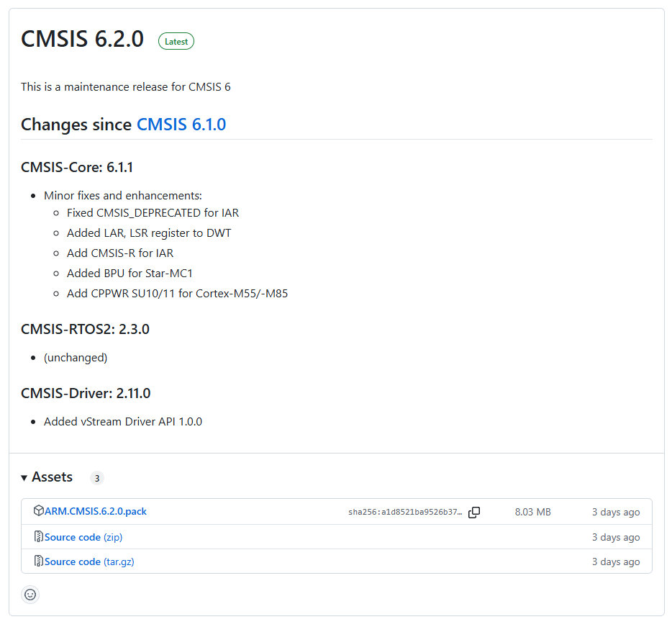Copy the sha256 hash with copy icon

point(474,512)
